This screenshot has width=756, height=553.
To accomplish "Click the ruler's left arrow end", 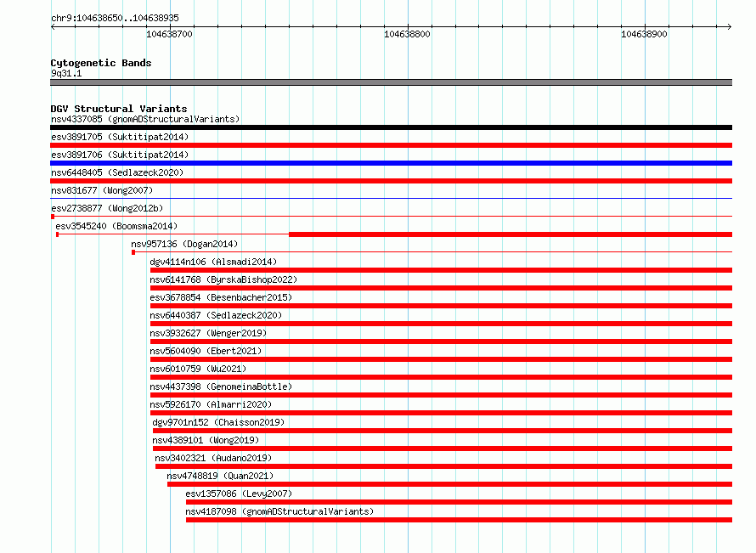I will point(53,26).
